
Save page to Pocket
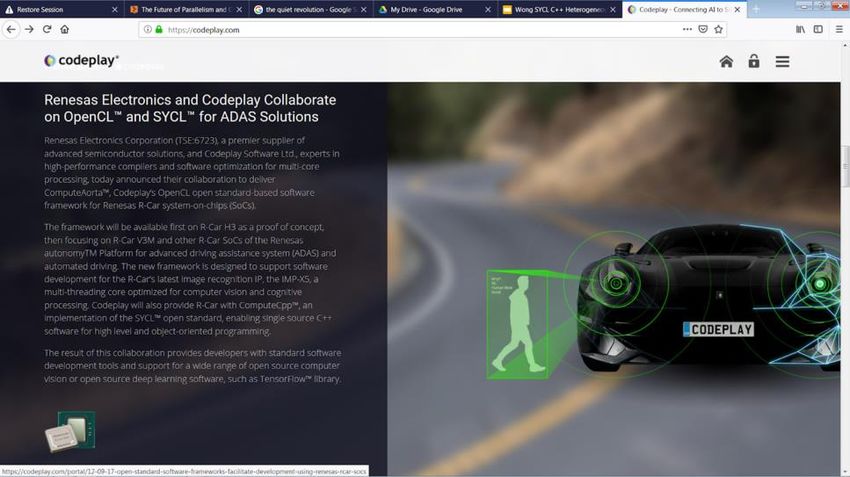click(703, 29)
